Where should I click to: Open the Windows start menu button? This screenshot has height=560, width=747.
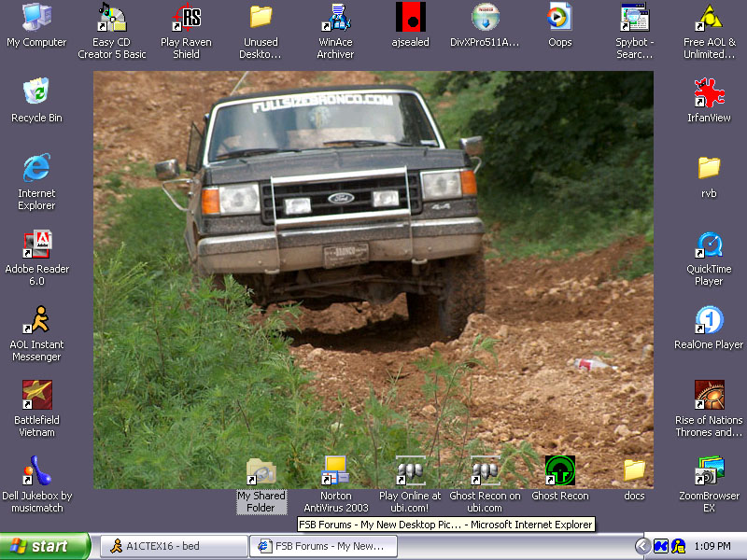click(45, 546)
